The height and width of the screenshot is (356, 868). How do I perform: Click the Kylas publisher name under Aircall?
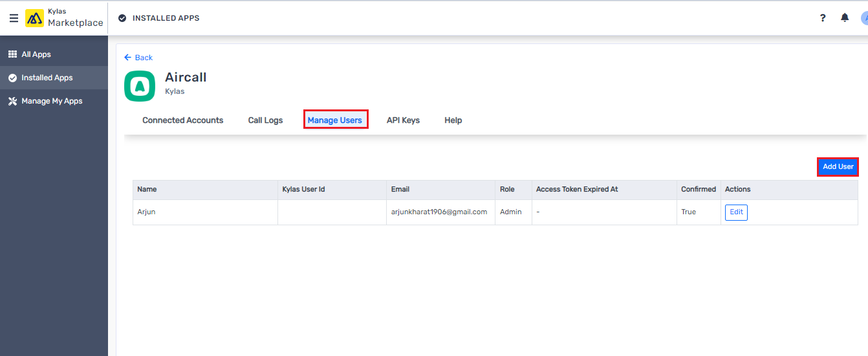pyautogui.click(x=175, y=91)
